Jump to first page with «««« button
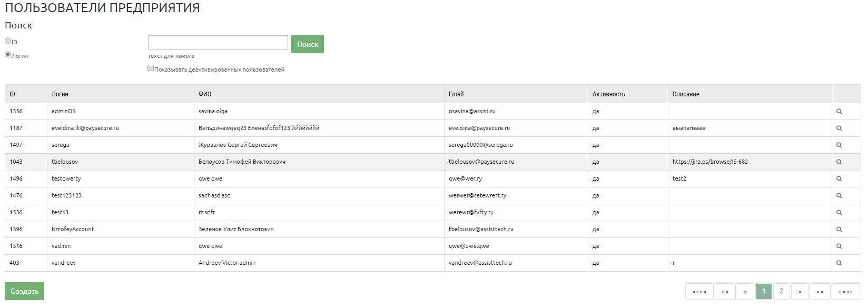Image resolution: width=868 pixels, height=308 pixels. 699,291
